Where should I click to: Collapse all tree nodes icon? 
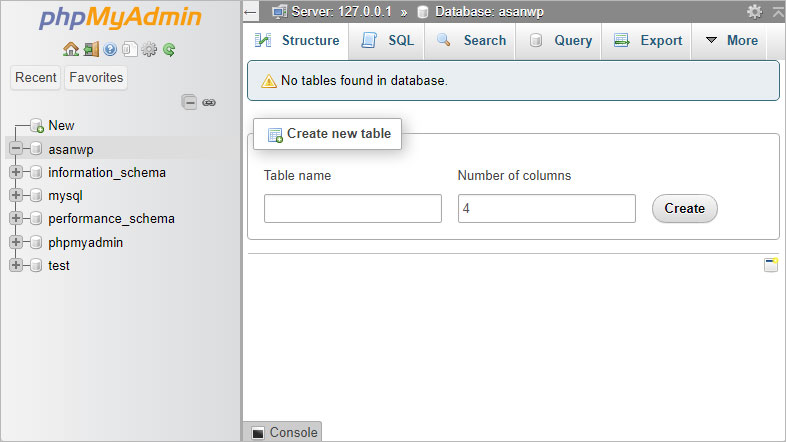pyautogui.click(x=189, y=102)
